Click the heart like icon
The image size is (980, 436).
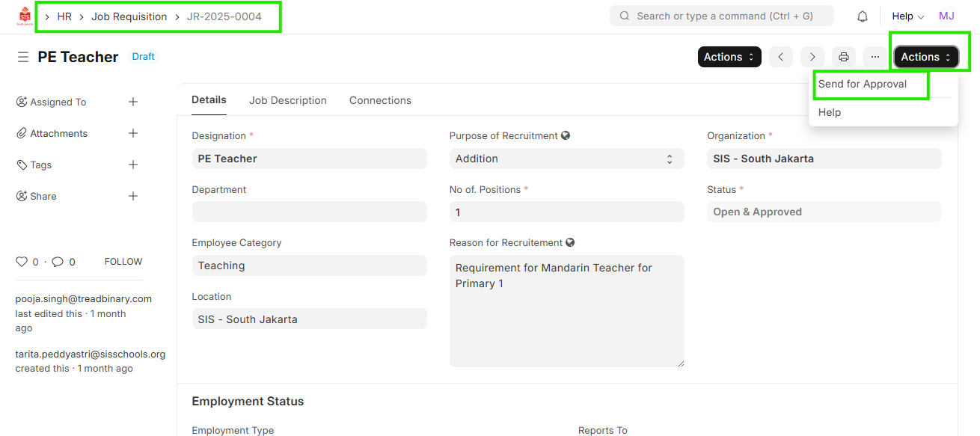(x=22, y=262)
